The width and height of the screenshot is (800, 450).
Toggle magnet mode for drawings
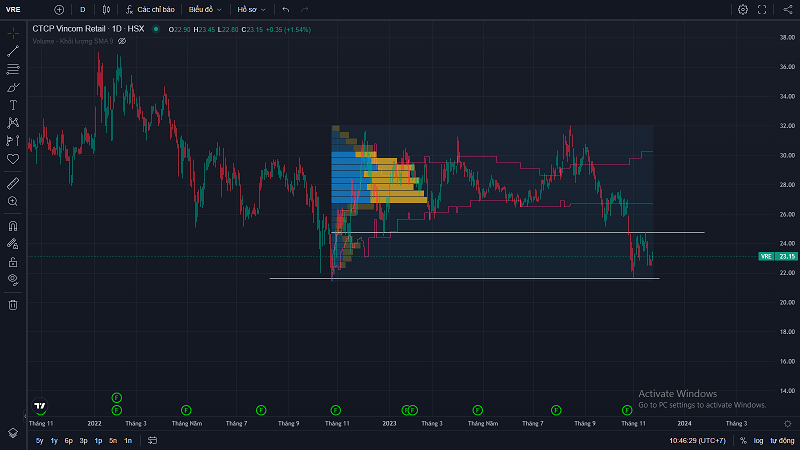13,226
